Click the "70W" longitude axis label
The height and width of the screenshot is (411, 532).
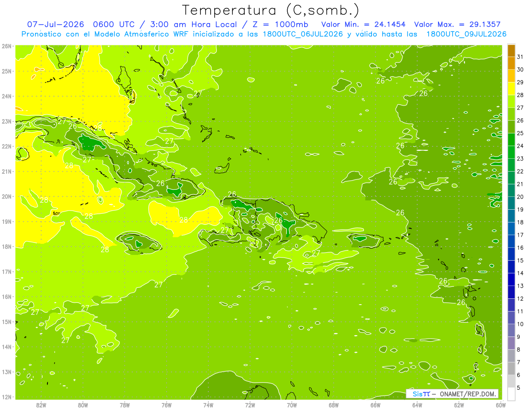coord(292,404)
